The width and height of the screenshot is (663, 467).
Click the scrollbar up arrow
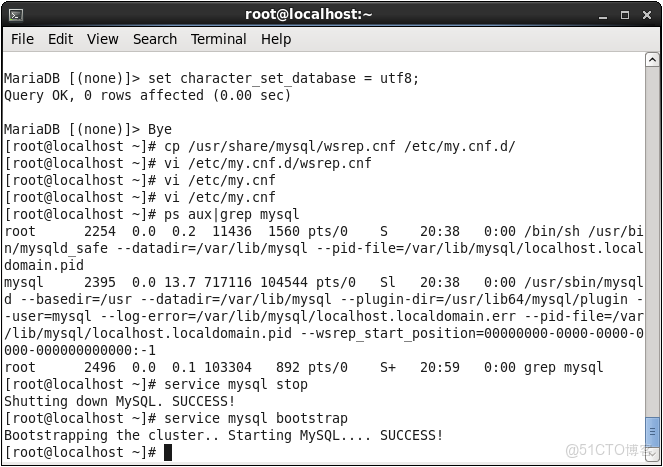pyautogui.click(x=653, y=60)
